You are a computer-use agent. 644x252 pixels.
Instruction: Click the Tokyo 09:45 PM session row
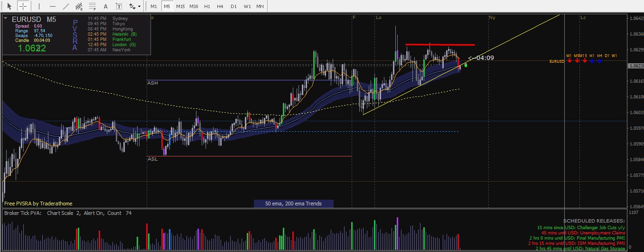105,24
